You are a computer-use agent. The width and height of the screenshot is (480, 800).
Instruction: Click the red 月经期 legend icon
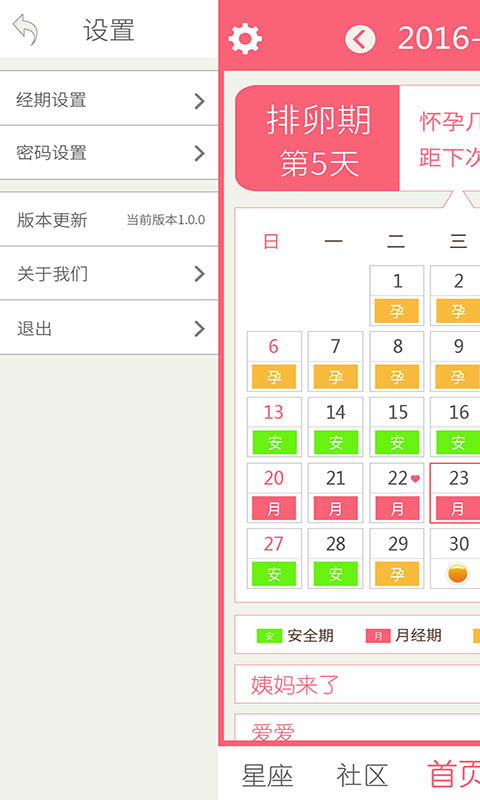(378, 636)
